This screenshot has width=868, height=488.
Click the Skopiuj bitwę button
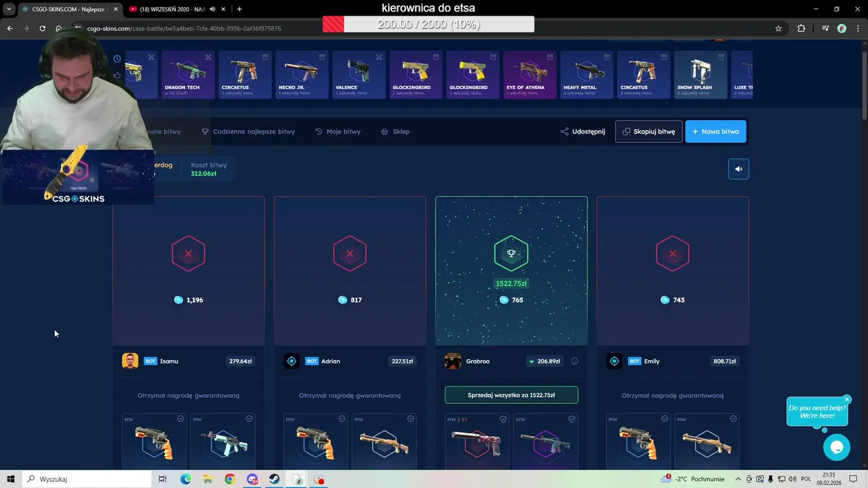click(648, 131)
